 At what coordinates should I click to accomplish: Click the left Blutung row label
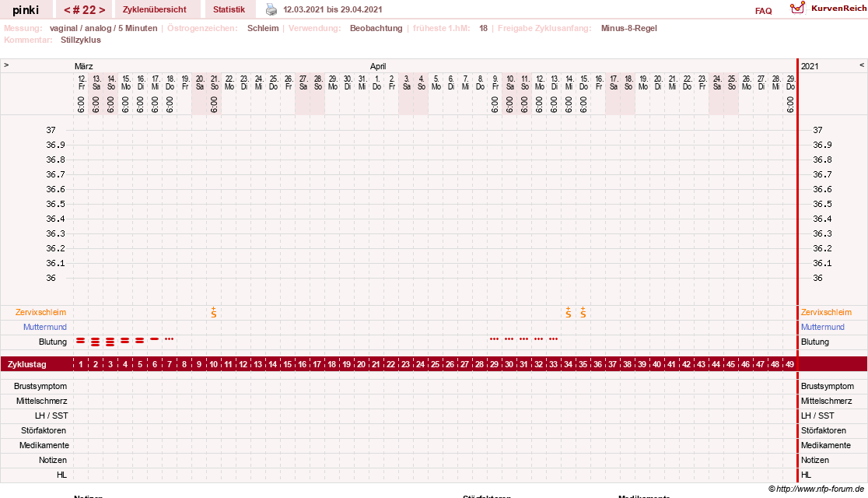(53, 342)
